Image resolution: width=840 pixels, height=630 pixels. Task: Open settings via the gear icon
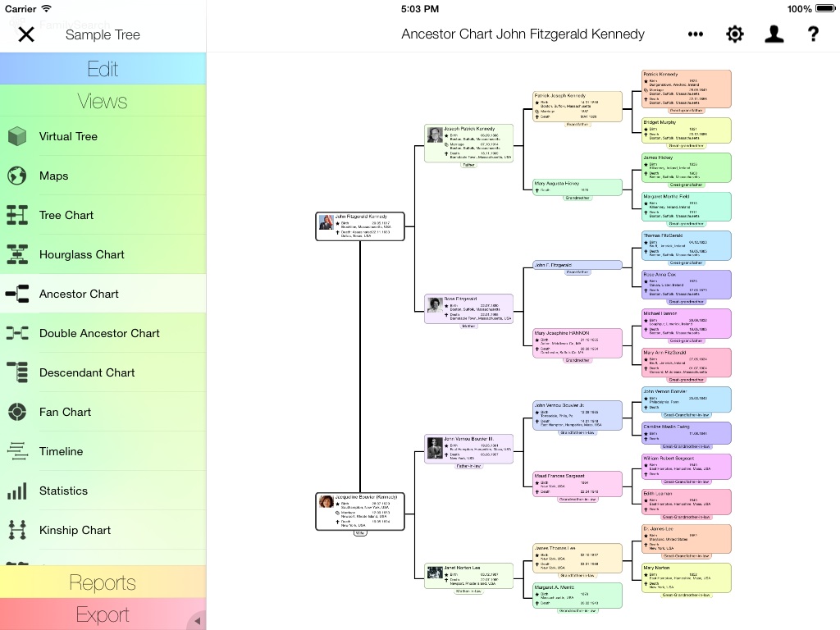(734, 34)
